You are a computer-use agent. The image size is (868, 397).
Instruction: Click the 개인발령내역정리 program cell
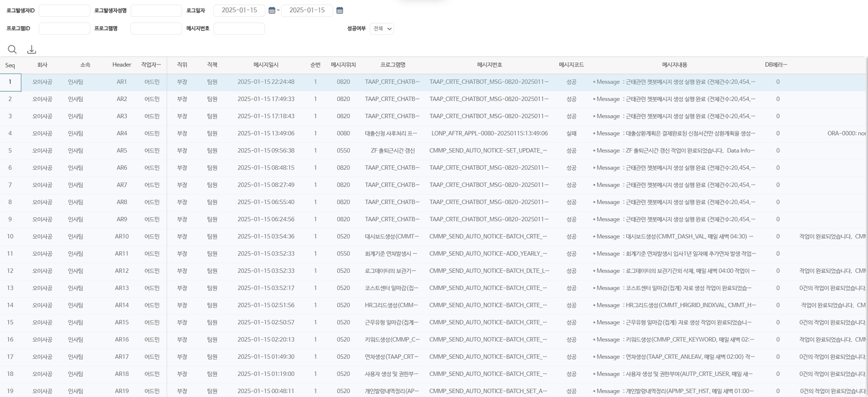[392, 391]
